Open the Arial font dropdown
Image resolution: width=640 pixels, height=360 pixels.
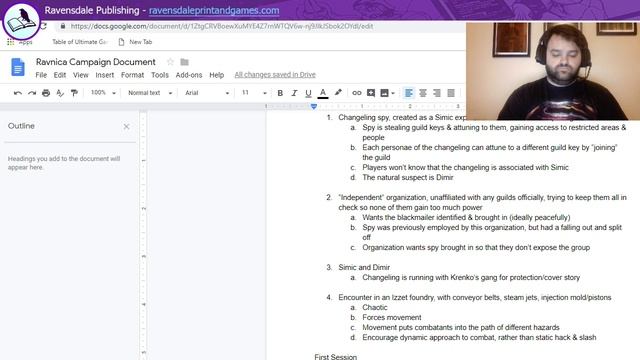point(207,93)
